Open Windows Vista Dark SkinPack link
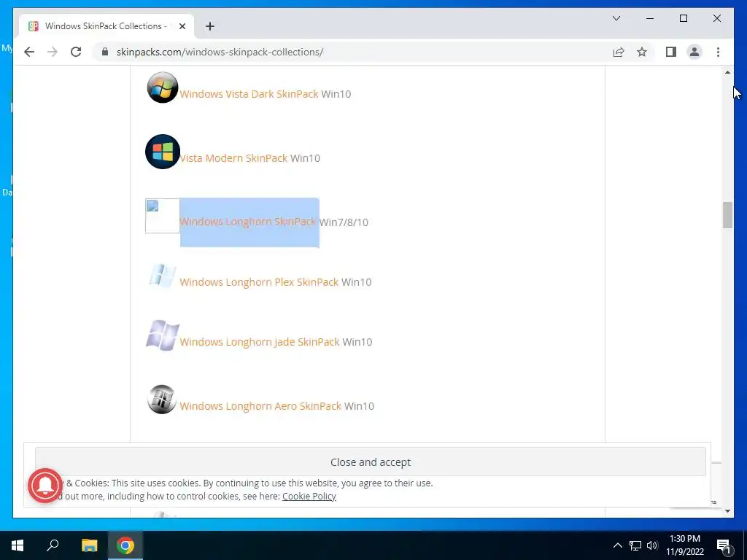Screen dimensions: 747x560 point(249,94)
